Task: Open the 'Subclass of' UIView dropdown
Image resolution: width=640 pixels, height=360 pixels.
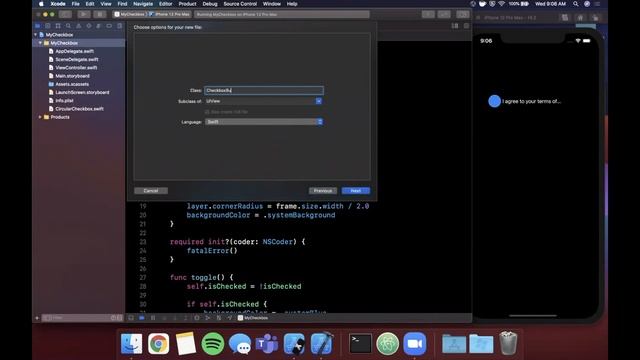Action: pyautogui.click(x=264, y=101)
